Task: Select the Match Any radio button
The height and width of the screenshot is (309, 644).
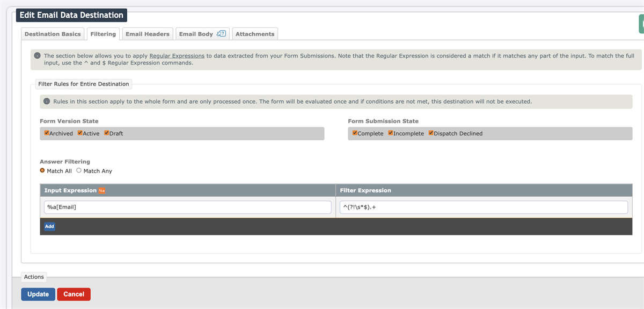Action: point(79,170)
